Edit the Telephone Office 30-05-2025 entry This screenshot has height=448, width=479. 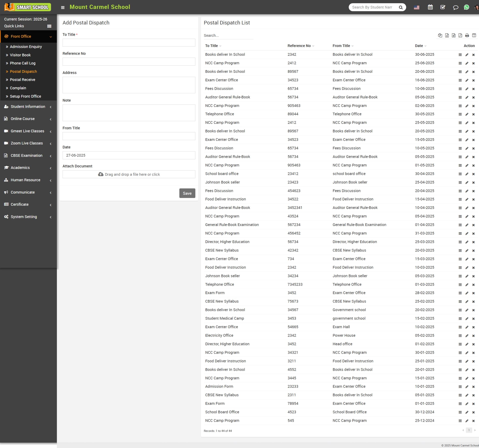click(x=467, y=114)
